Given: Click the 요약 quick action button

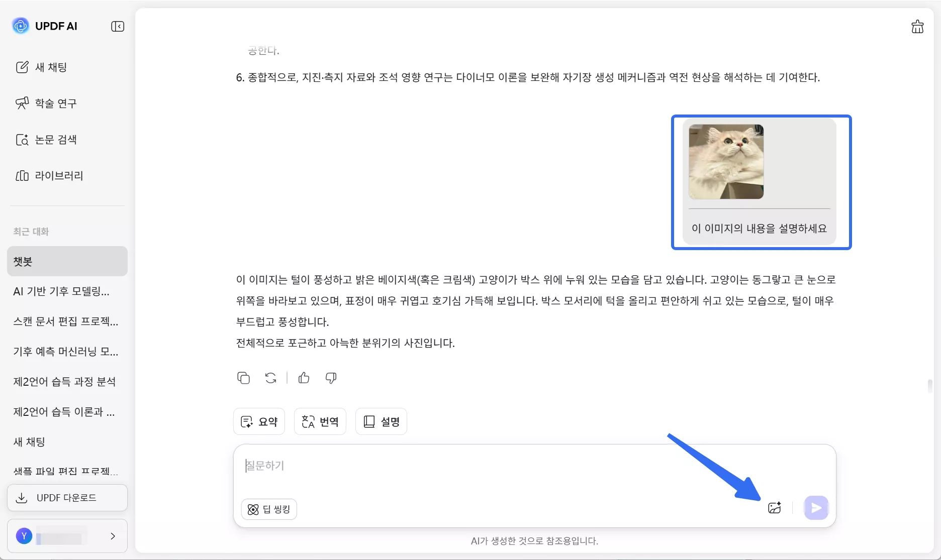Looking at the screenshot, I should (x=259, y=421).
